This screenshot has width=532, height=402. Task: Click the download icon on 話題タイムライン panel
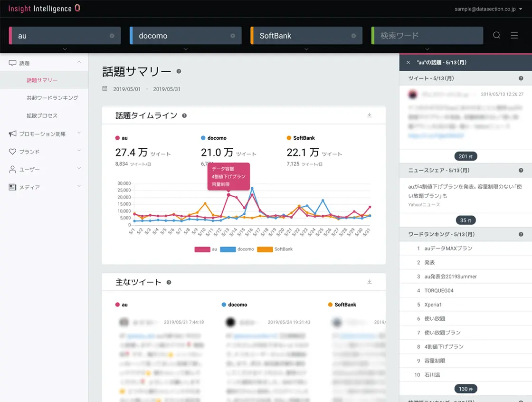(x=370, y=115)
